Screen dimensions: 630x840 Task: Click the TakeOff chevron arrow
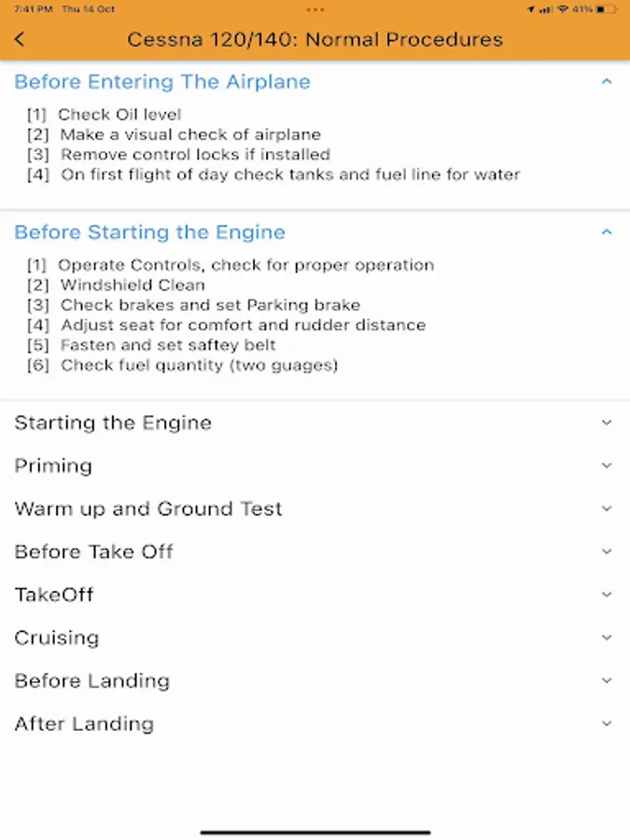point(607,595)
